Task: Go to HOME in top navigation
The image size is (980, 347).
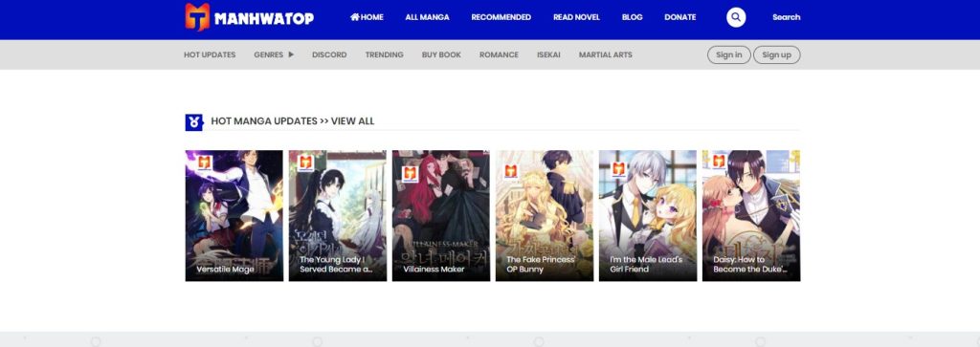Action: (372, 17)
